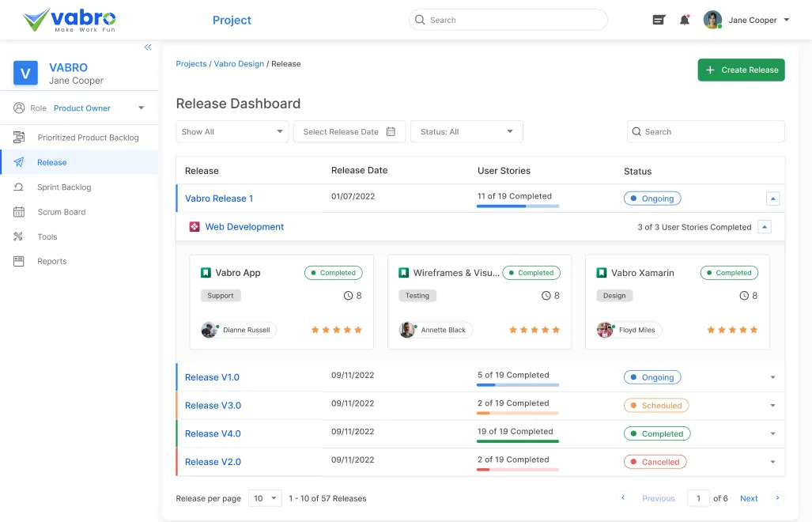
Task: Click Vabro Release 1 progress bar
Action: coord(518,206)
